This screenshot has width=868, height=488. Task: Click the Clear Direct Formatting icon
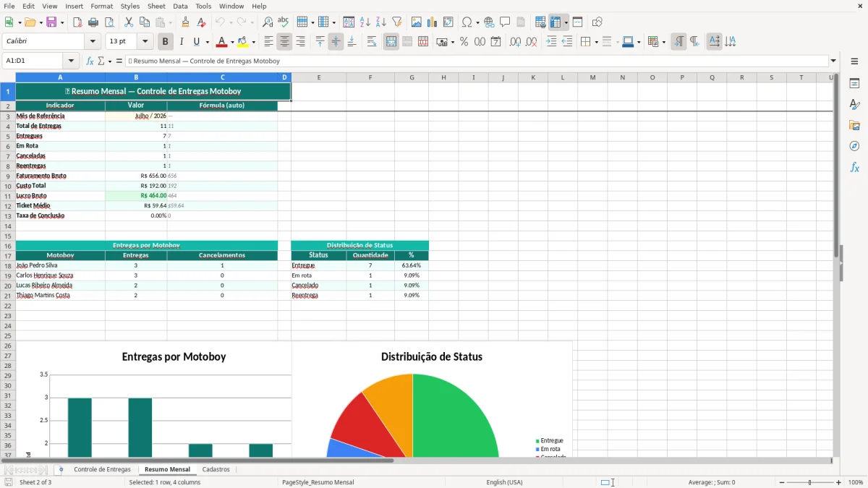202,22
